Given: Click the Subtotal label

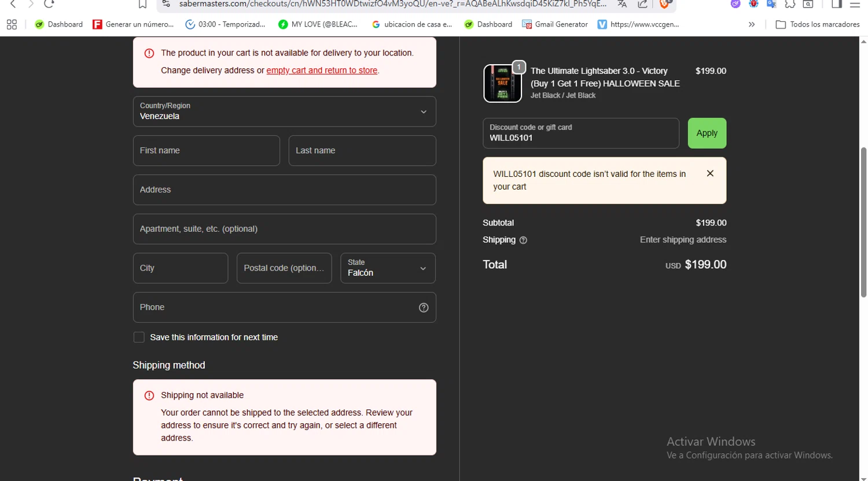Looking at the screenshot, I should coord(498,223).
